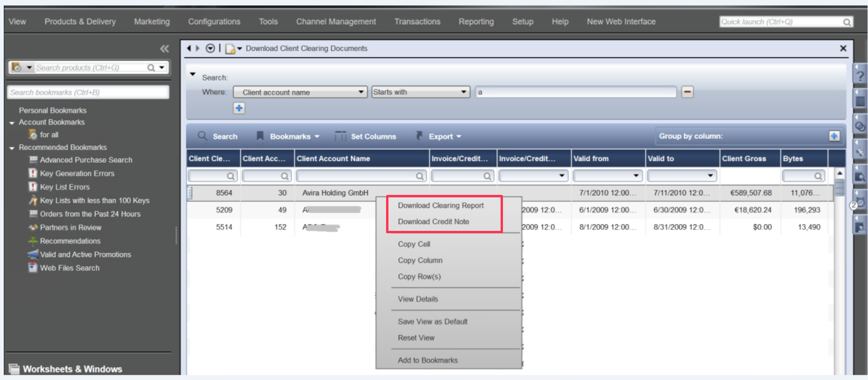Collapse Recommended Bookmarks tree node
868x380 pixels.
pos(12,148)
